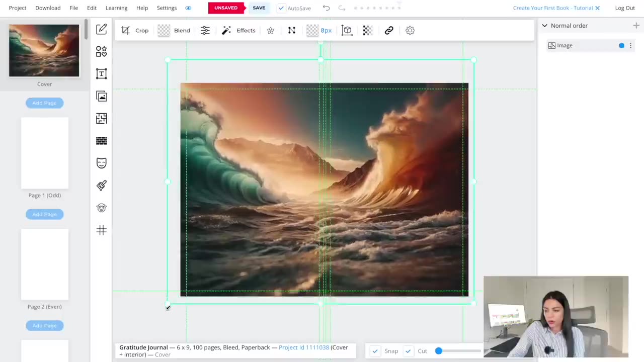Image resolution: width=644 pixels, height=362 pixels.
Task: Open the Download menu
Action: pos(48,8)
